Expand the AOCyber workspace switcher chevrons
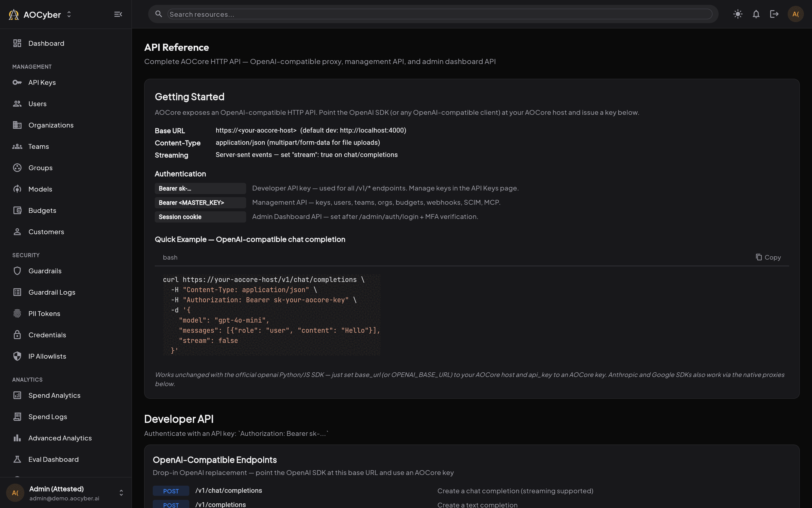The image size is (812, 508). pos(69,14)
